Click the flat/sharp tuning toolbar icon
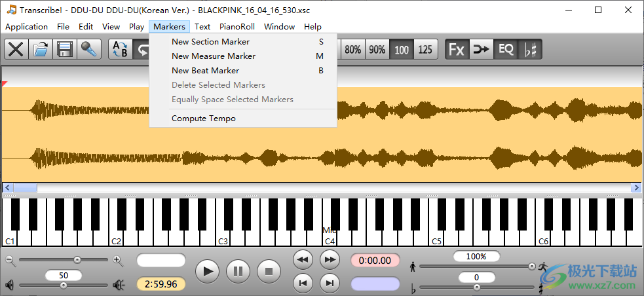The height and width of the screenshot is (296, 644). [530, 50]
